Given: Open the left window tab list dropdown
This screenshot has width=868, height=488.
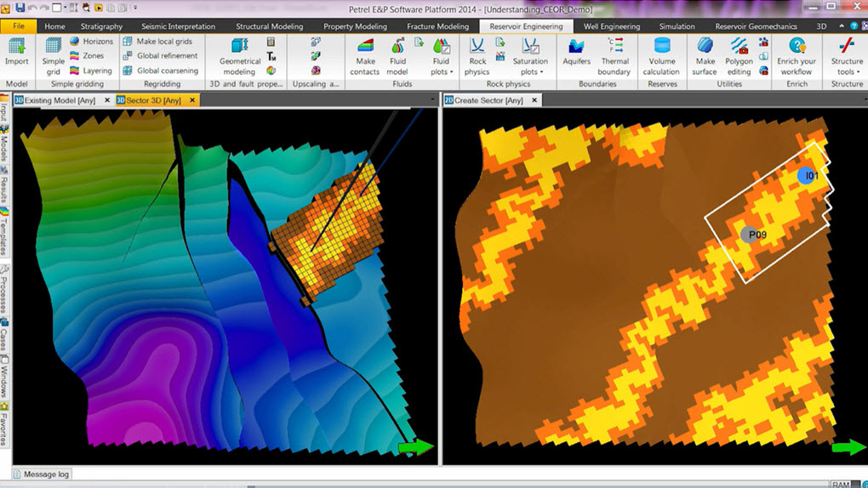Looking at the screenshot, I should 432,100.
